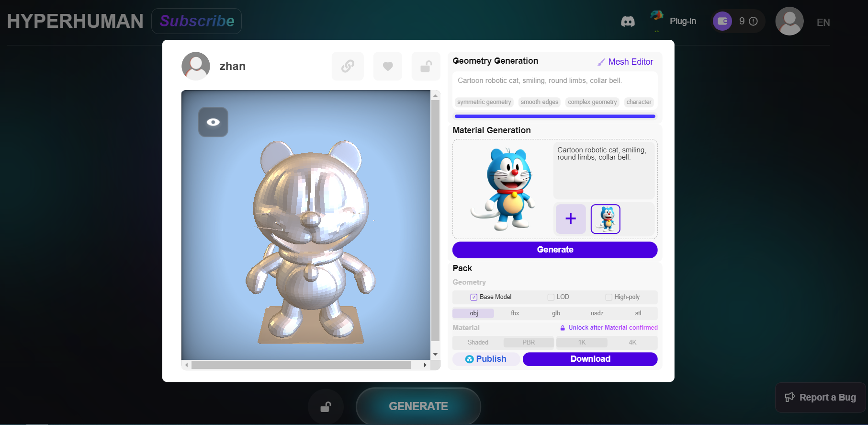This screenshot has height=425, width=868.
Task: Open the Discord icon in header
Action: click(628, 22)
